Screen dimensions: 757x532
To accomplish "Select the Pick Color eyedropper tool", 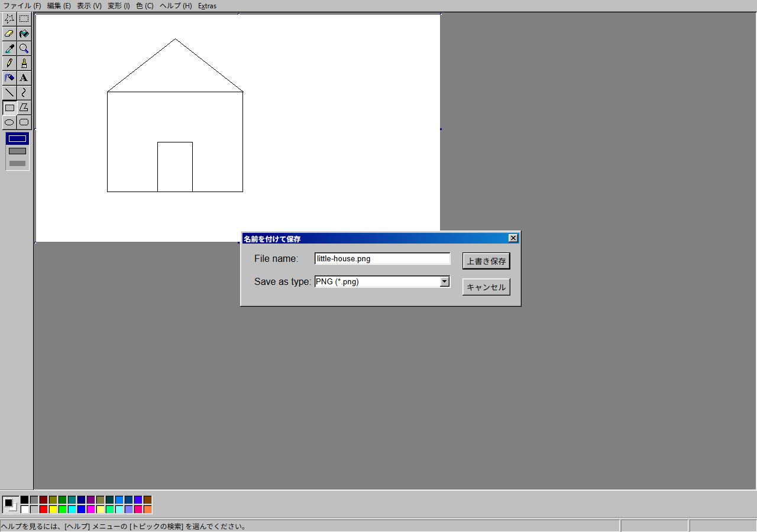I will click(x=9, y=48).
